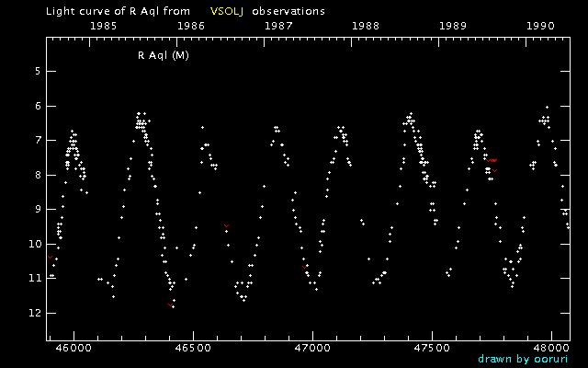Select the 1989 year label
Viewport: 588px width, 368px height.
point(454,27)
